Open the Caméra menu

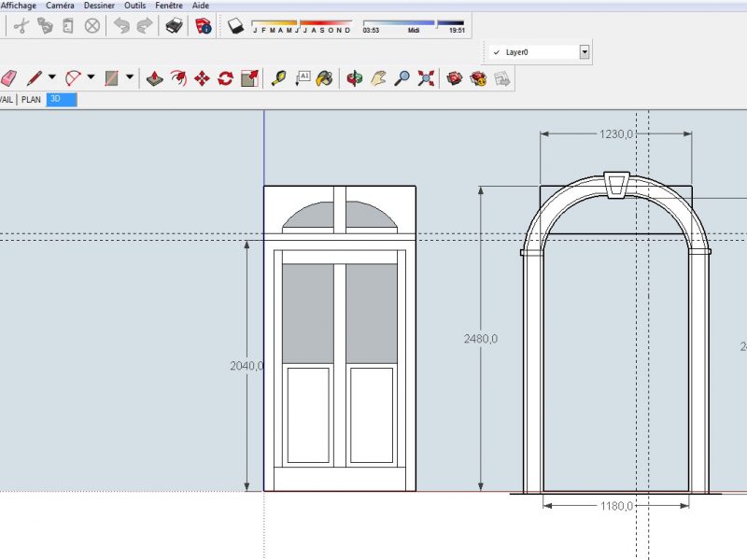point(60,6)
